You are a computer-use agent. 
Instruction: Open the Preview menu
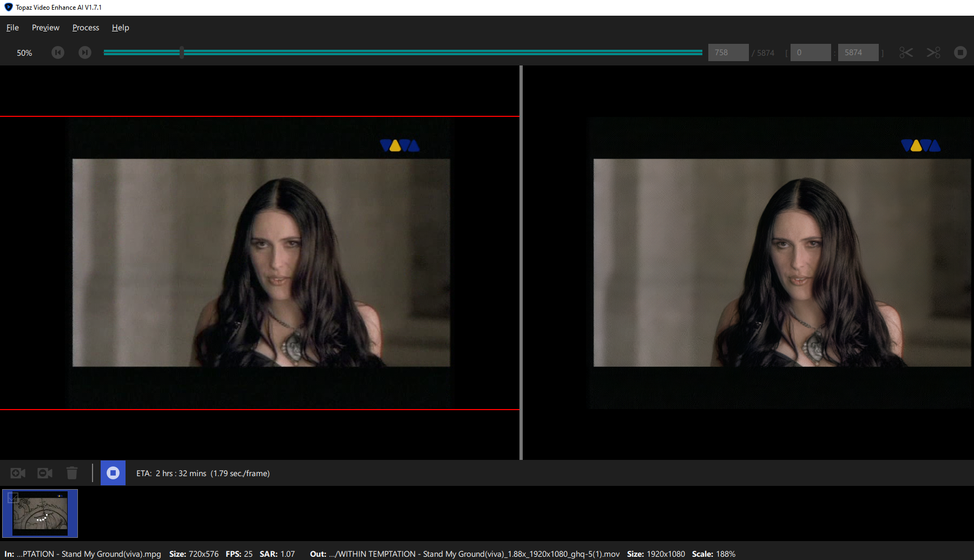tap(45, 28)
